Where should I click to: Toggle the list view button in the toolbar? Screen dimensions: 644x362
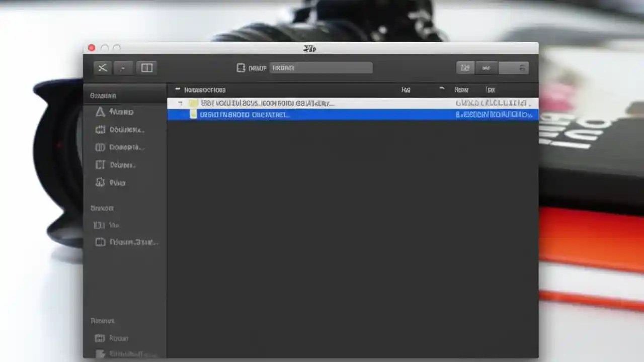[x=486, y=68]
